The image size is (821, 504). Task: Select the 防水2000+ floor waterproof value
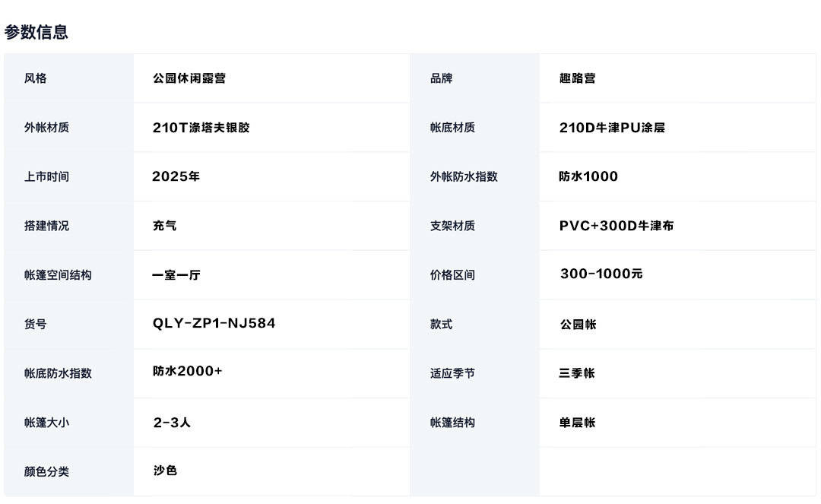click(188, 371)
